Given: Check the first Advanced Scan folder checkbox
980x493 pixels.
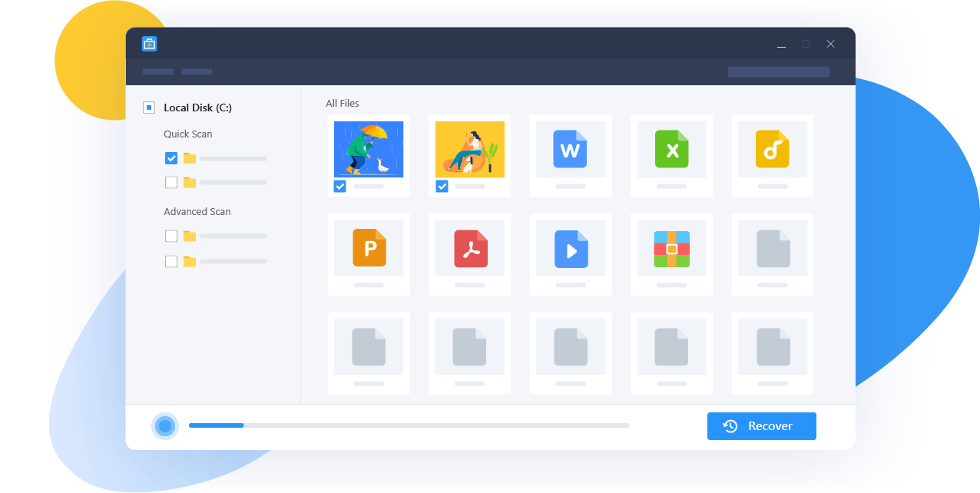Looking at the screenshot, I should point(171,236).
